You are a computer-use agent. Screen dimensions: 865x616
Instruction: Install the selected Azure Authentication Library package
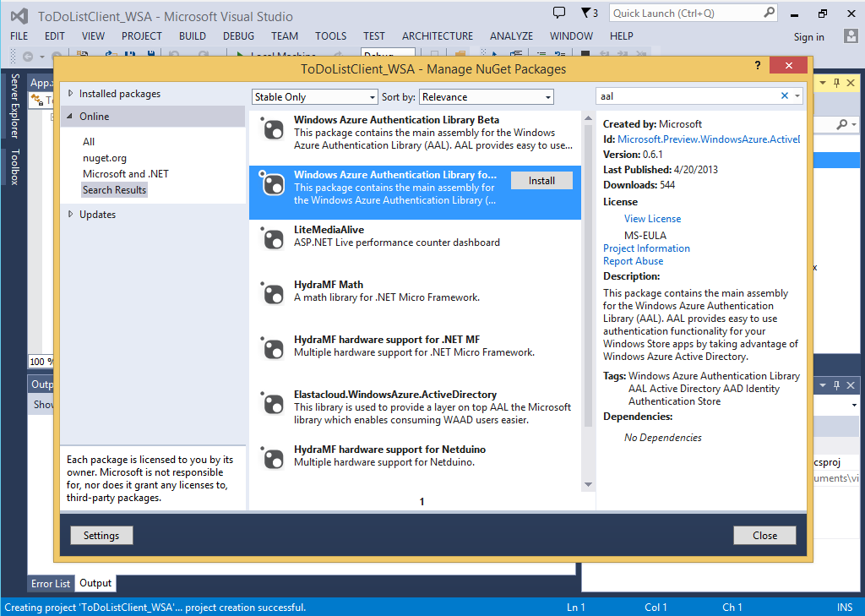tap(541, 181)
